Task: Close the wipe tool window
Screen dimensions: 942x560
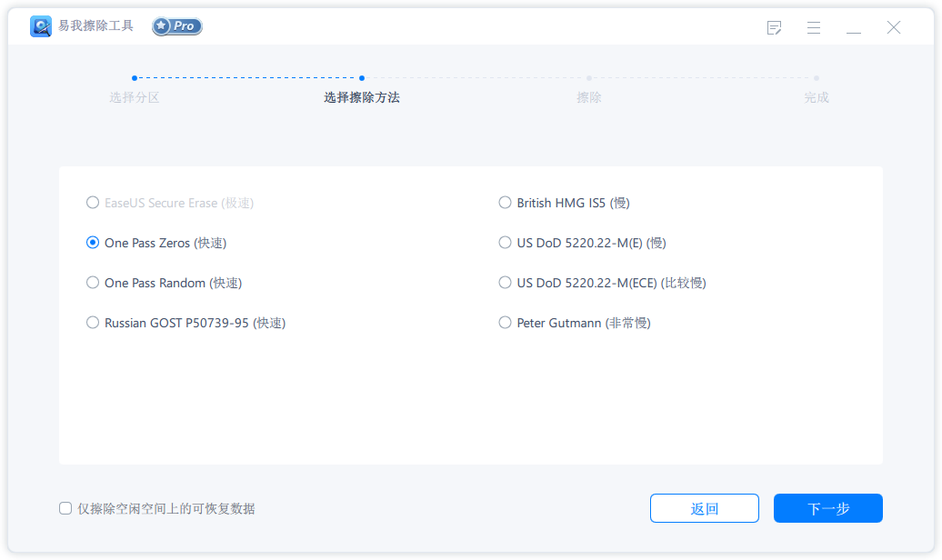Action: [893, 27]
